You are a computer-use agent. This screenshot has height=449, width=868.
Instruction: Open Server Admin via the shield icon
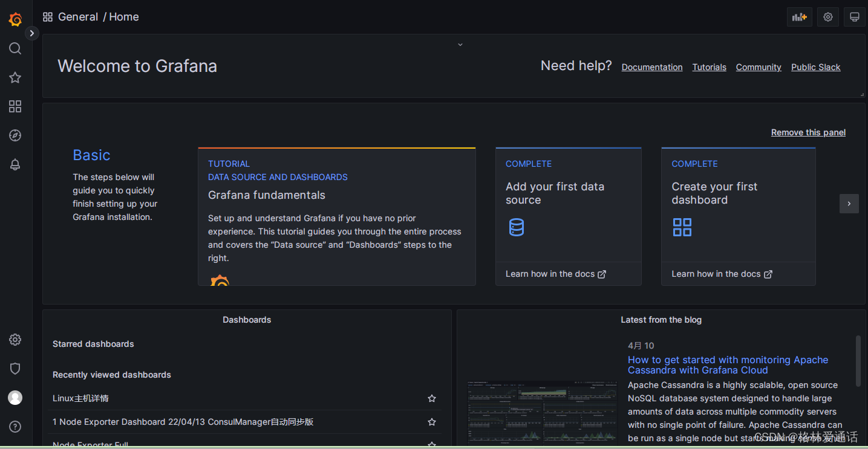[15, 369]
